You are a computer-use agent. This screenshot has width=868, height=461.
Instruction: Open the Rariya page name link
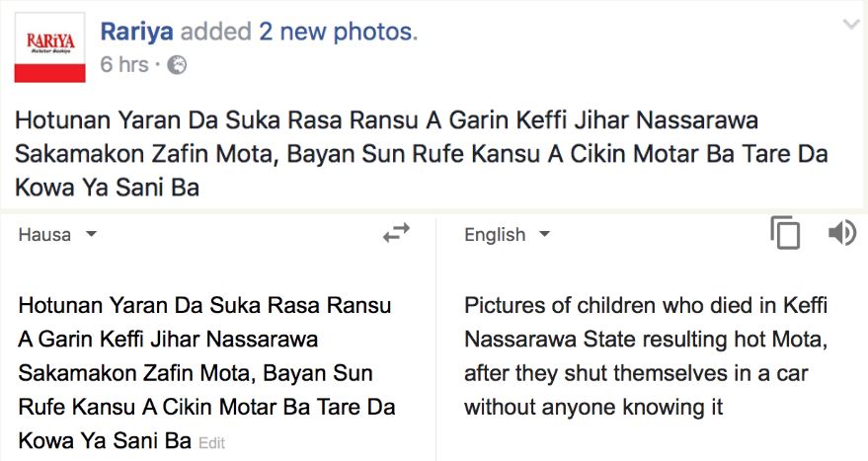[x=136, y=32]
